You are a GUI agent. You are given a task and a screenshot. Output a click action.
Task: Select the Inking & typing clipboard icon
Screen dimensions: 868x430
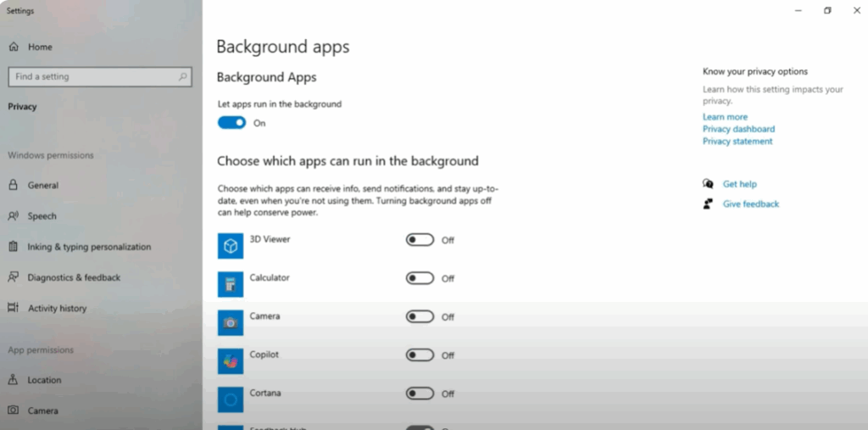[x=14, y=247]
